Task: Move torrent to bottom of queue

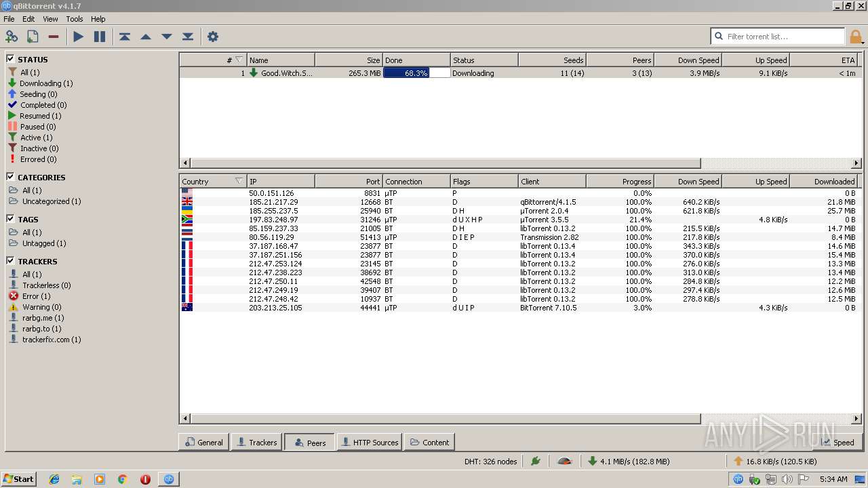Action: click(x=188, y=37)
